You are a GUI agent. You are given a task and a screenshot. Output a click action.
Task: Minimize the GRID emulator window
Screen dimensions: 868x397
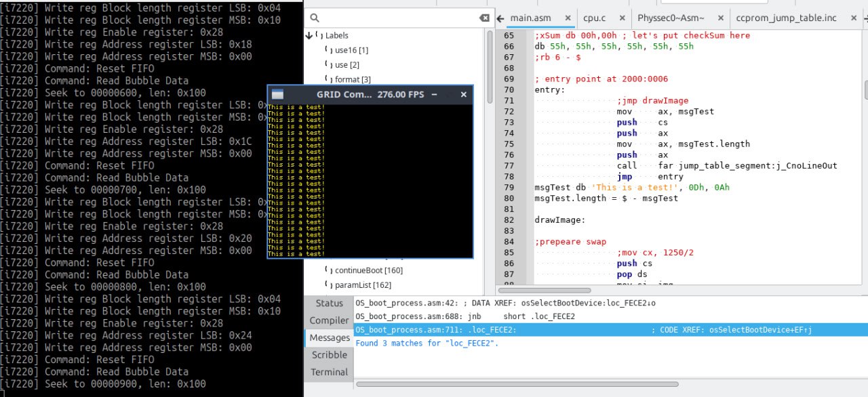[435, 95]
